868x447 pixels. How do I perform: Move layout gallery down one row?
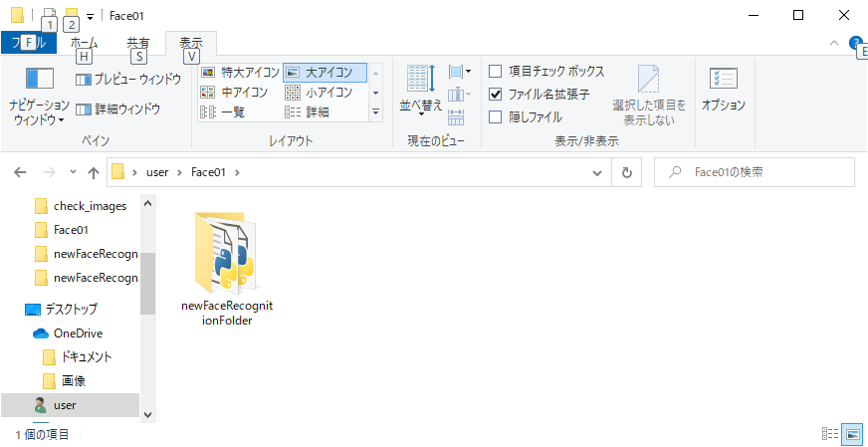click(376, 93)
